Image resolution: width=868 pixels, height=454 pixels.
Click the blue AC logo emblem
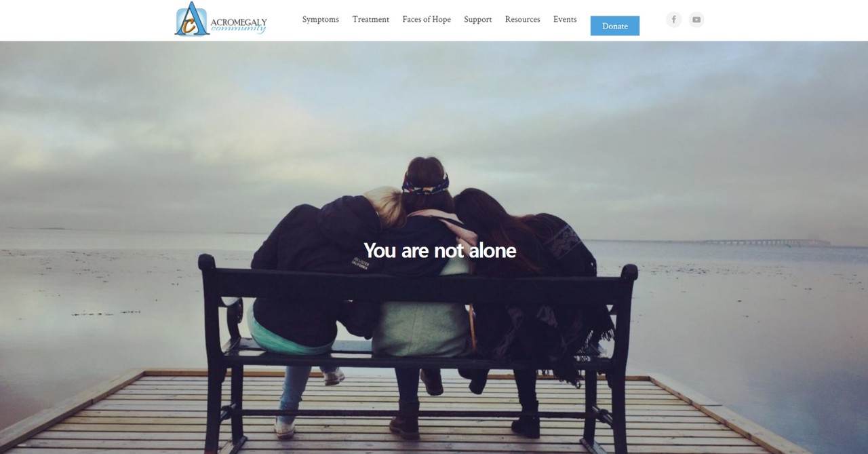pos(193,19)
